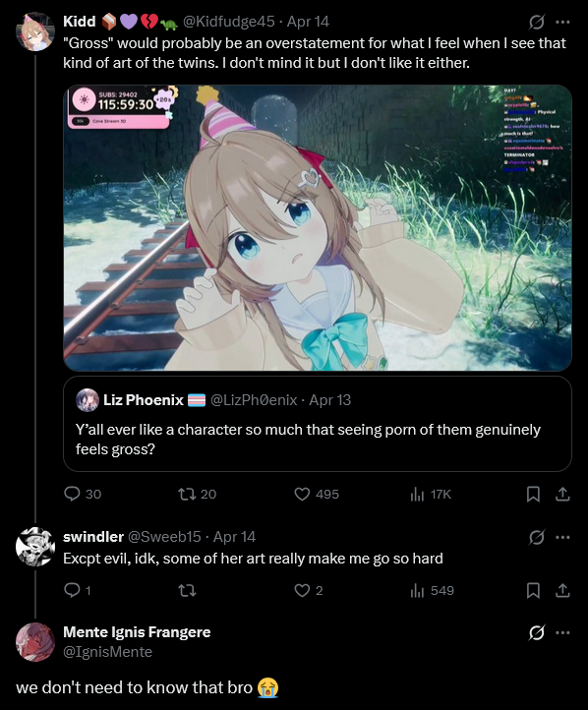The width and height of the screenshot is (588, 710).
Task: Visit @IgnisMente profile handle
Action: click(108, 652)
